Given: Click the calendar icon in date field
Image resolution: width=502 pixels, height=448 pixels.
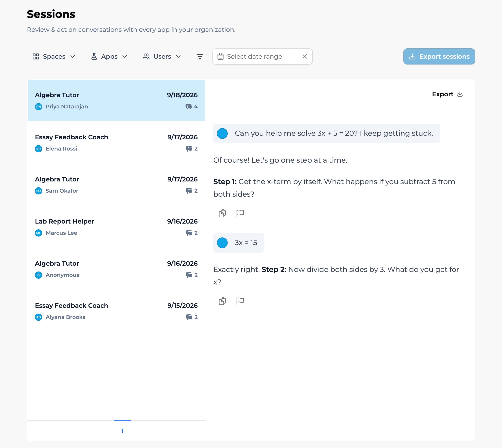Looking at the screenshot, I should (221, 56).
